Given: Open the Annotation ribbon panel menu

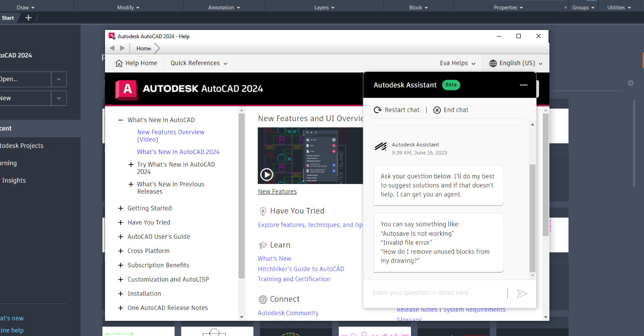Looking at the screenshot, I should pyautogui.click(x=224, y=7).
